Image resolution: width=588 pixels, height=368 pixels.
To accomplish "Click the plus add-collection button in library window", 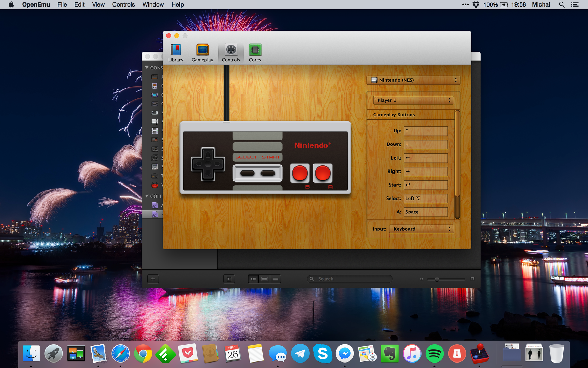I will click(153, 279).
